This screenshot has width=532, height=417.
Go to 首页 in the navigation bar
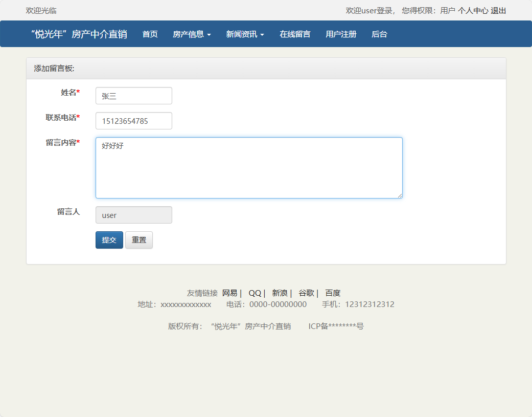click(150, 34)
